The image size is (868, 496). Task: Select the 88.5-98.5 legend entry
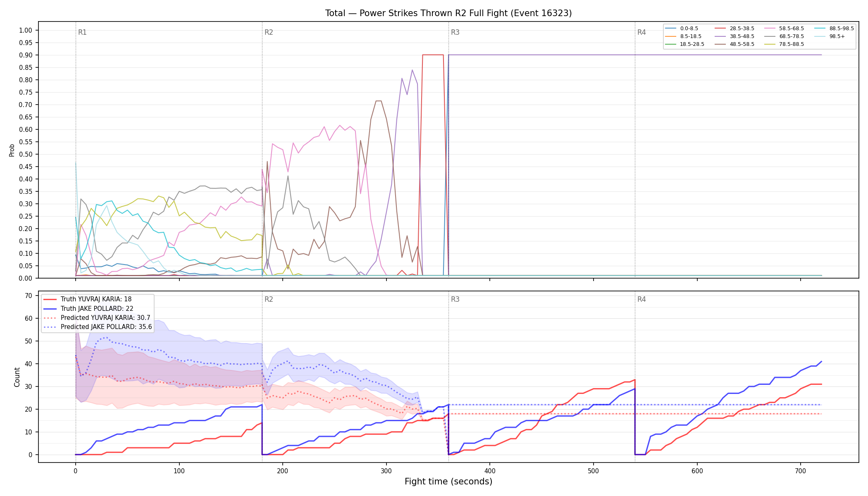tap(834, 29)
